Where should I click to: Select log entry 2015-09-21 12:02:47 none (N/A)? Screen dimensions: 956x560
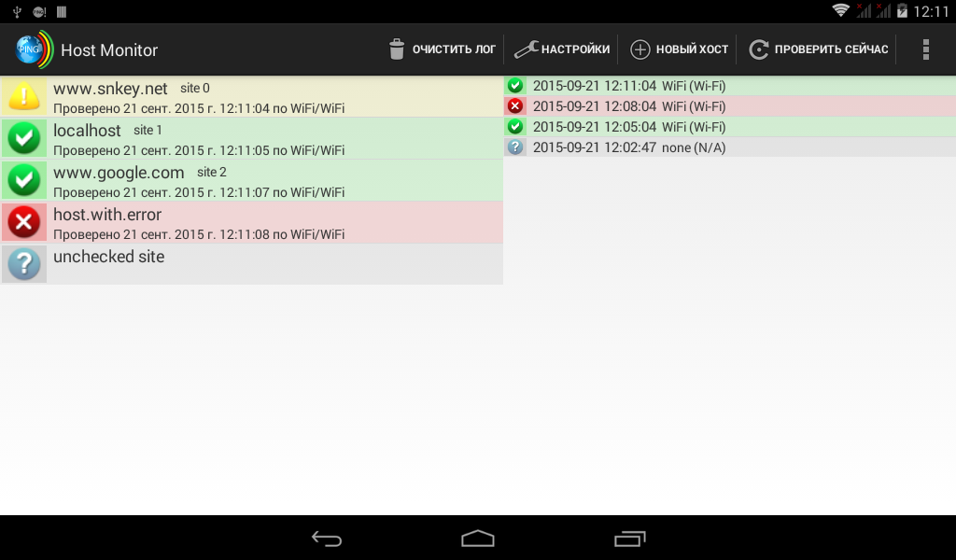tap(730, 147)
